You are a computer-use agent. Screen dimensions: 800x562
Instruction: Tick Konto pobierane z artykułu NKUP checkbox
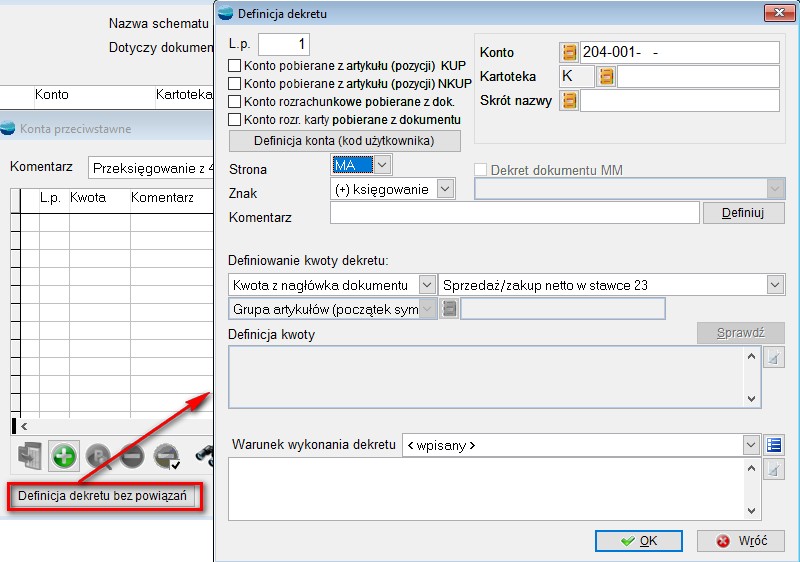click(235, 84)
